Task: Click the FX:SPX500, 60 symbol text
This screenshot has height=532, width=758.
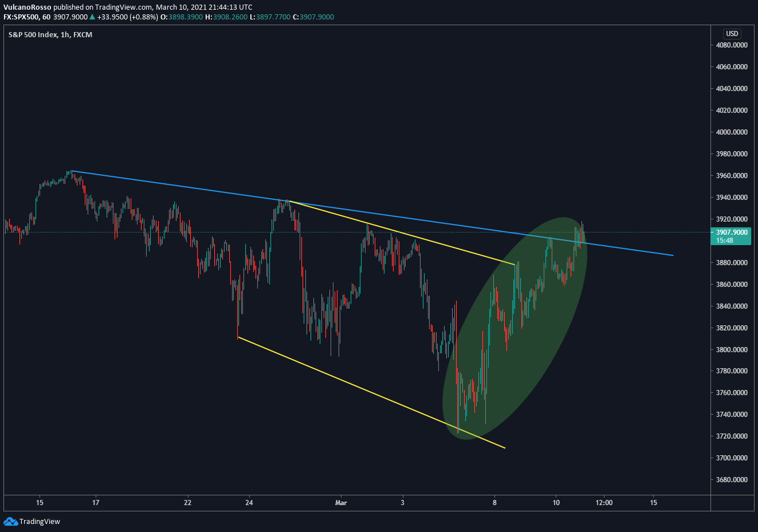Action: click(x=27, y=17)
